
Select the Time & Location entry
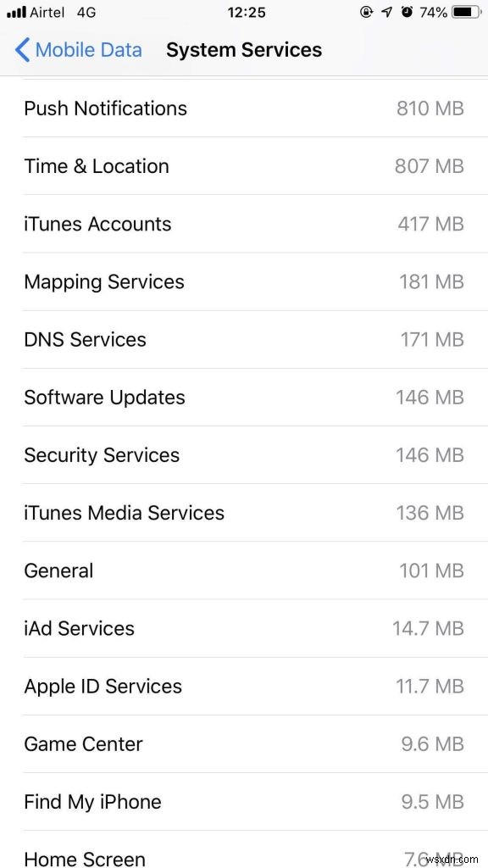[244, 166]
